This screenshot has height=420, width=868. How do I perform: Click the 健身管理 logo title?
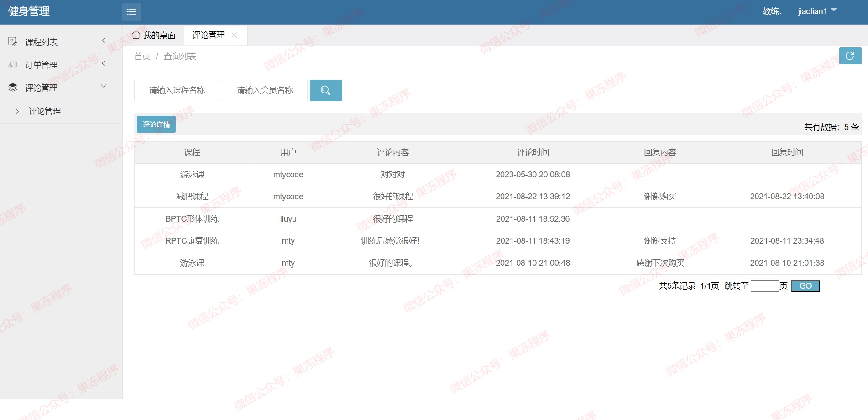pyautogui.click(x=29, y=11)
